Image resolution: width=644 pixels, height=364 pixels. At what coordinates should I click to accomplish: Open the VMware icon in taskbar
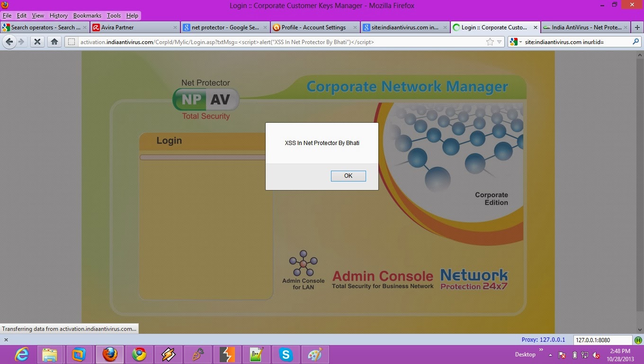pyautogui.click(x=79, y=355)
